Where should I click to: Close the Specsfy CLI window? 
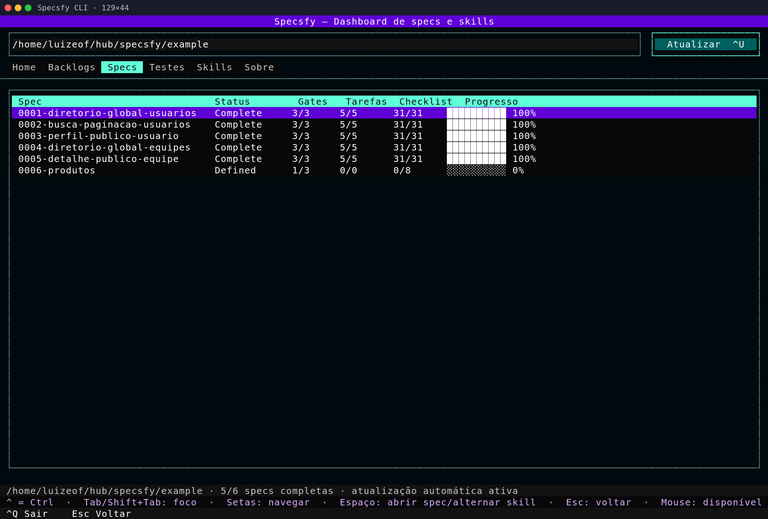click(8, 8)
